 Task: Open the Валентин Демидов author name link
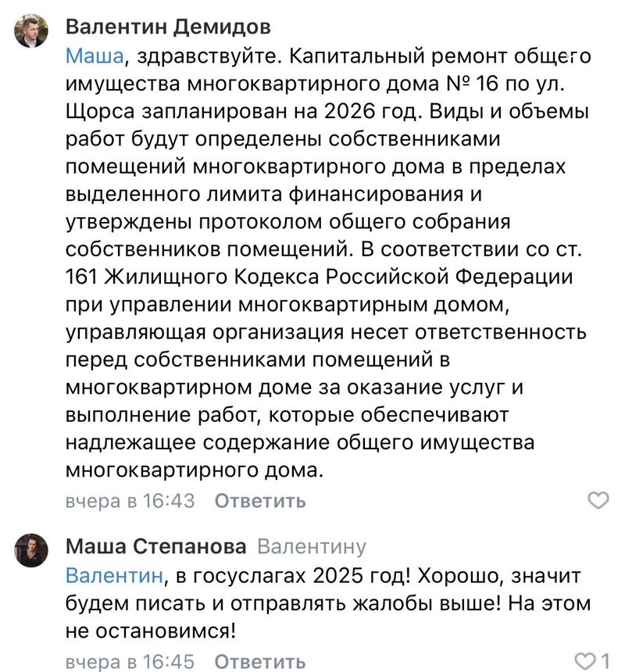pos(168,27)
